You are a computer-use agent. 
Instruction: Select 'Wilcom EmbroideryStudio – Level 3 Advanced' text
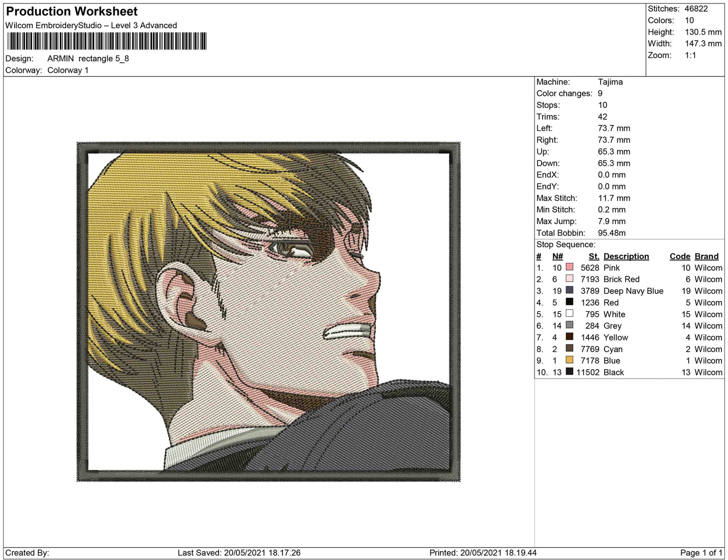point(91,25)
